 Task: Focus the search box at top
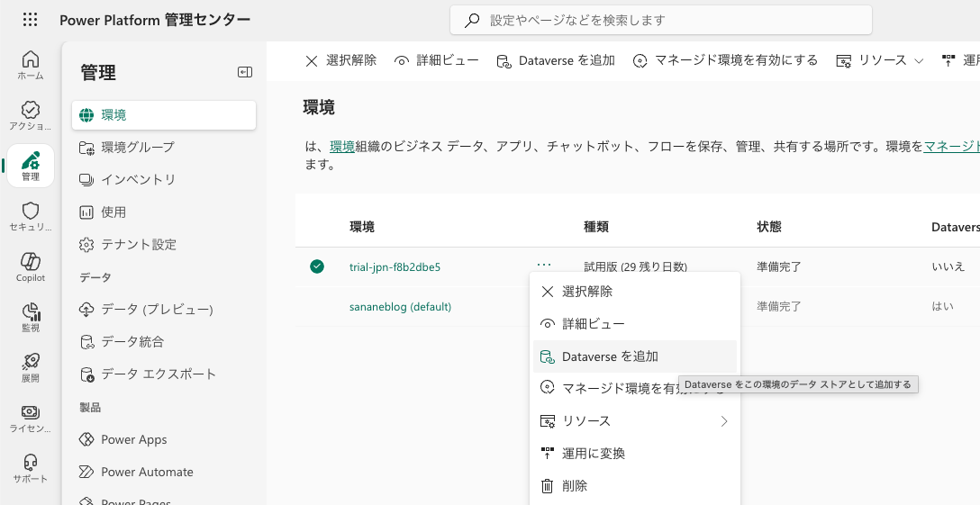(660, 20)
